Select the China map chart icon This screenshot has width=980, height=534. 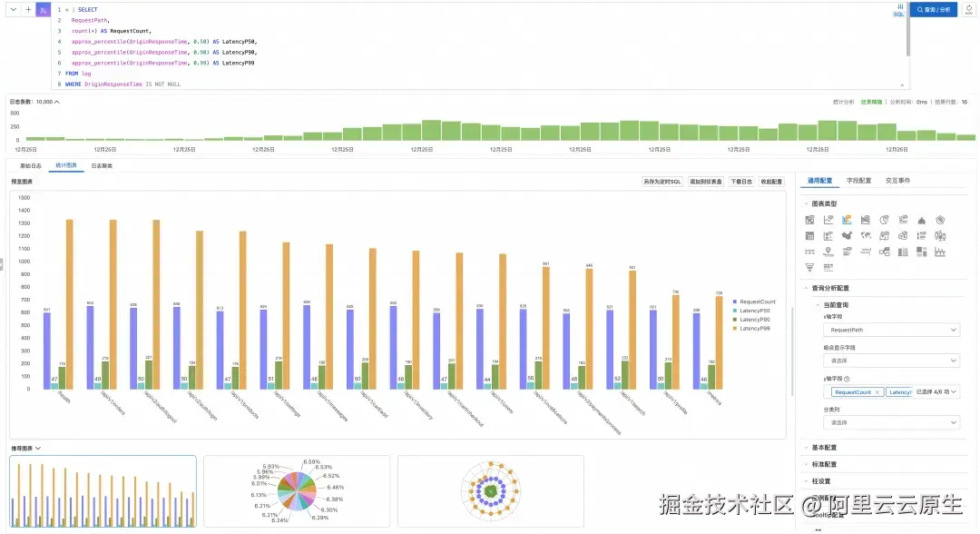pyautogui.click(x=846, y=236)
